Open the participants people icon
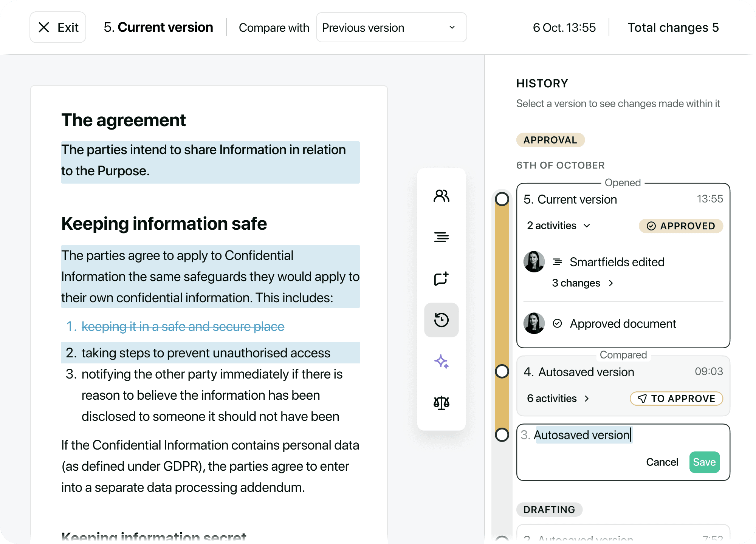 441,196
